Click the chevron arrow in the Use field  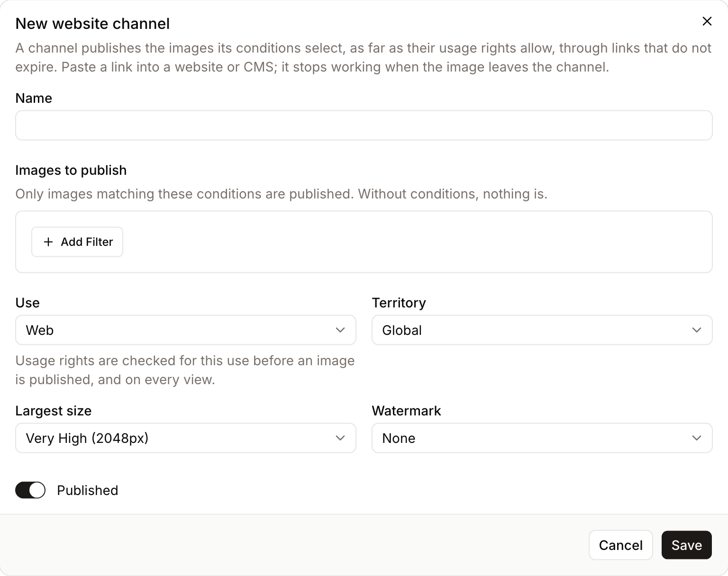coord(340,330)
